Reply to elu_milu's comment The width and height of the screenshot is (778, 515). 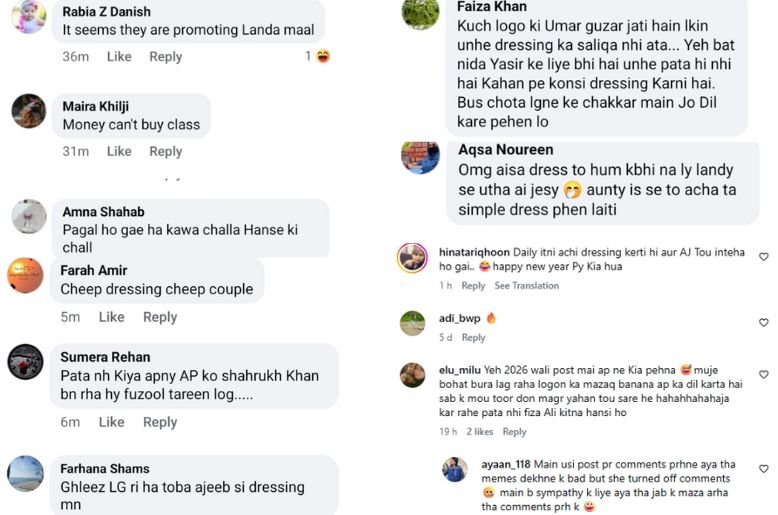514,432
